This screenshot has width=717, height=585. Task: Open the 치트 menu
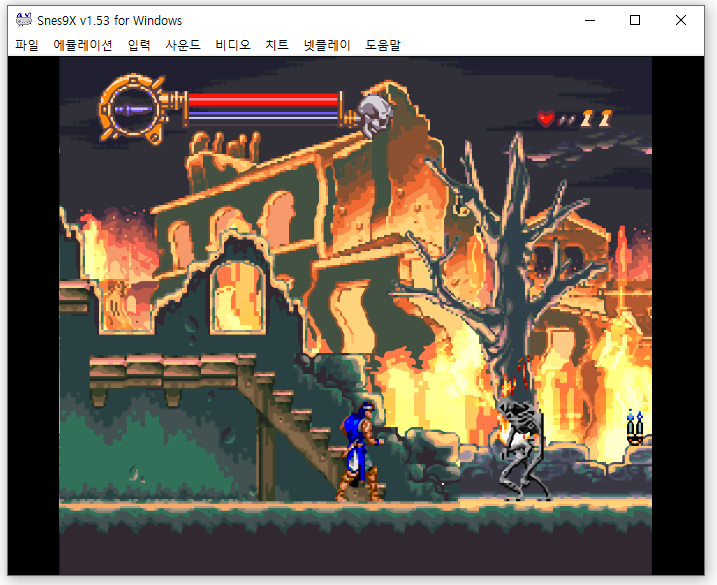point(277,45)
